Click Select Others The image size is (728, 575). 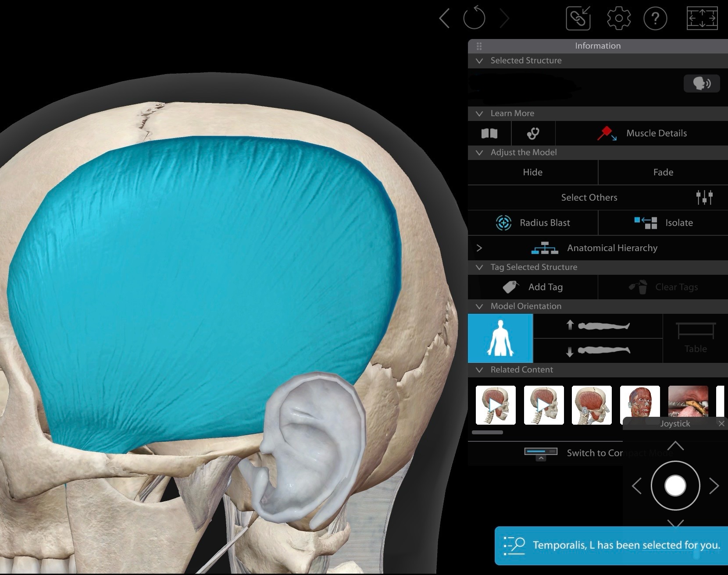coord(589,197)
